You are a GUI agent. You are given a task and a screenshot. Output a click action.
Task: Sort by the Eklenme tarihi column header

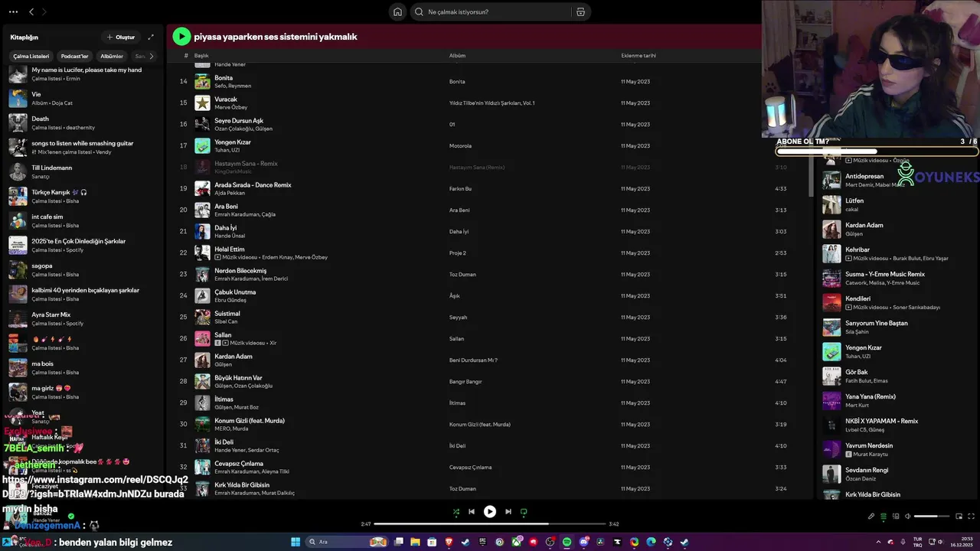point(639,56)
